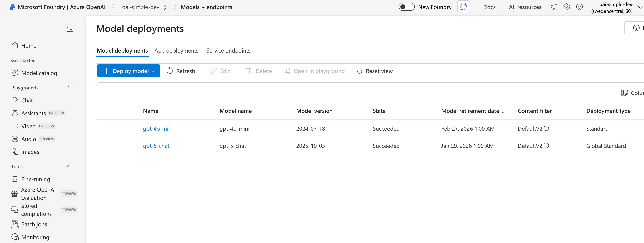Go to Home in sidebar
The width and height of the screenshot is (644, 243).
pos(24,46)
